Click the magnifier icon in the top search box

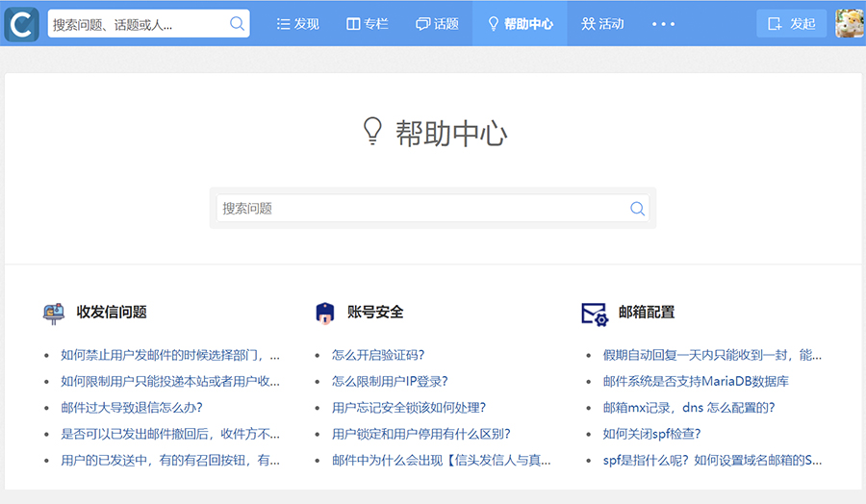237,24
